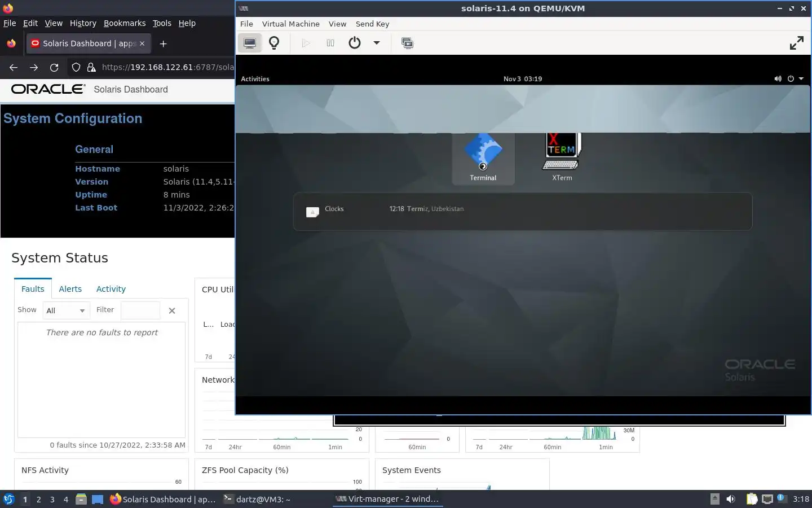Screen dimensions: 812x508
Task: Click the Nov 3 03:19 clock in guest
Action: click(523, 79)
